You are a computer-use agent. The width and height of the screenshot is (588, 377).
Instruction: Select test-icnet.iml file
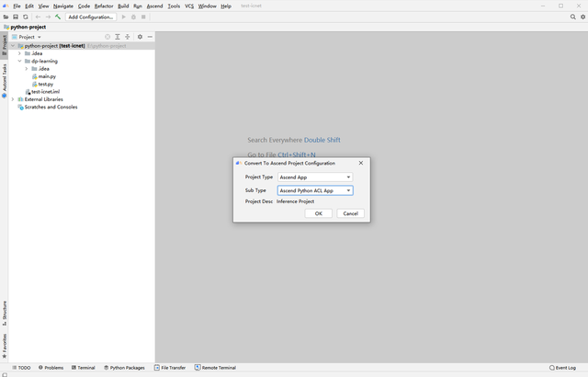pos(45,92)
